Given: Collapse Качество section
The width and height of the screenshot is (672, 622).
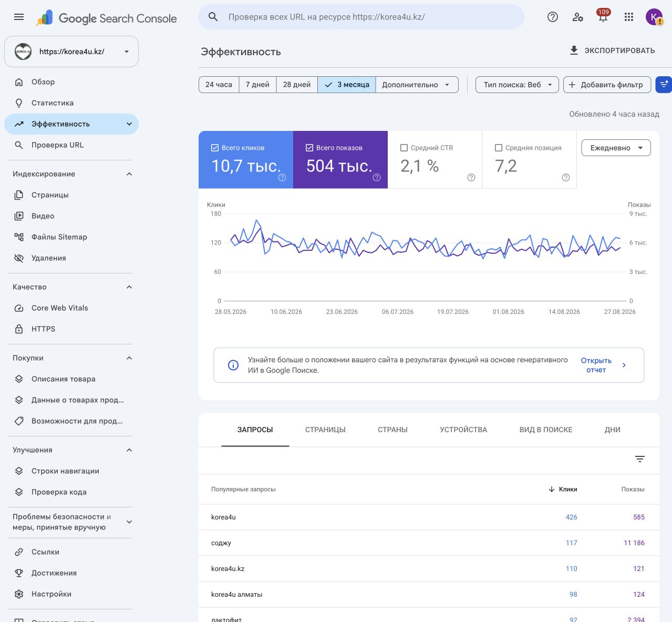Looking at the screenshot, I should [x=129, y=287].
